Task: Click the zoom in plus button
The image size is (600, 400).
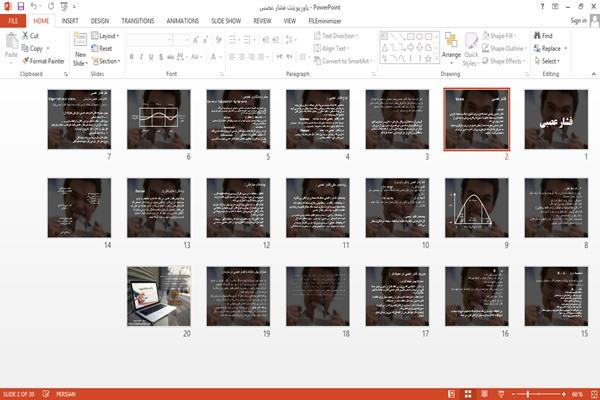Action: (564, 394)
